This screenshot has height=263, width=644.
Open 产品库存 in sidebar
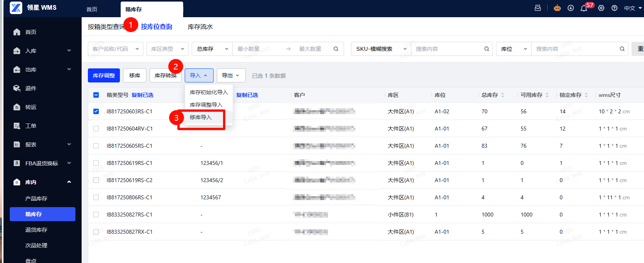pyautogui.click(x=36, y=199)
